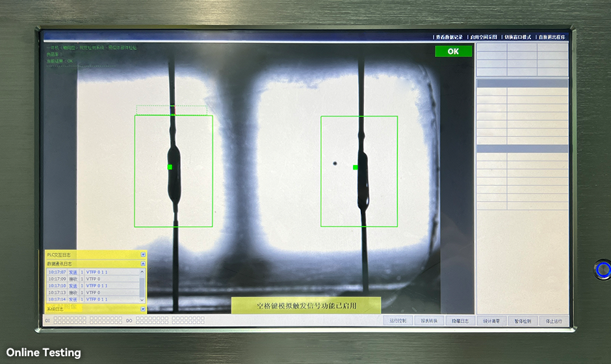The image size is (611, 364).
Task: Click green center marker in left detection box
Action: (170, 167)
